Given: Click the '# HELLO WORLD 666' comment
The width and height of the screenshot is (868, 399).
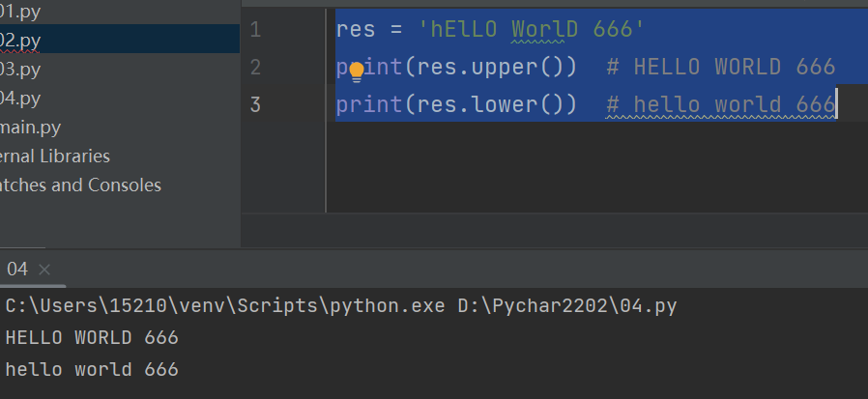Looking at the screenshot, I should [x=720, y=68].
